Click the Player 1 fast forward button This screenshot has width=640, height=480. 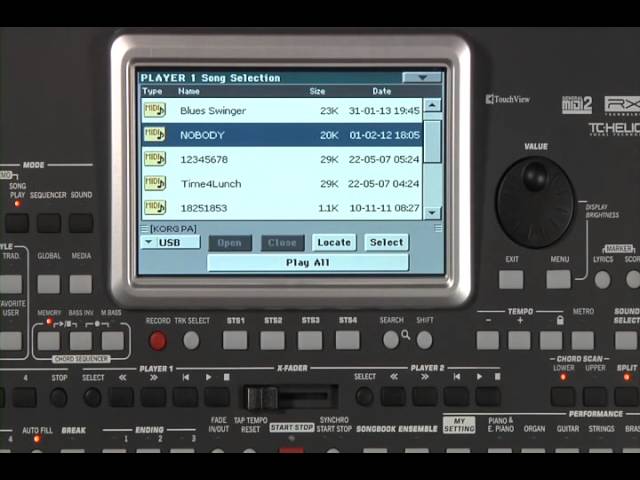[153, 397]
